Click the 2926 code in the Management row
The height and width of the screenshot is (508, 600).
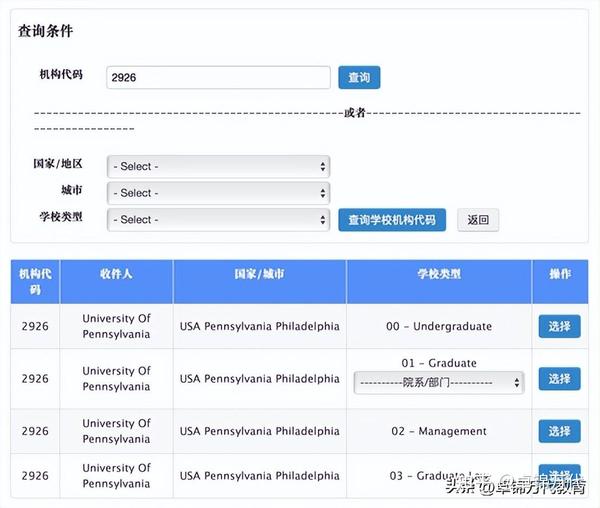click(35, 431)
